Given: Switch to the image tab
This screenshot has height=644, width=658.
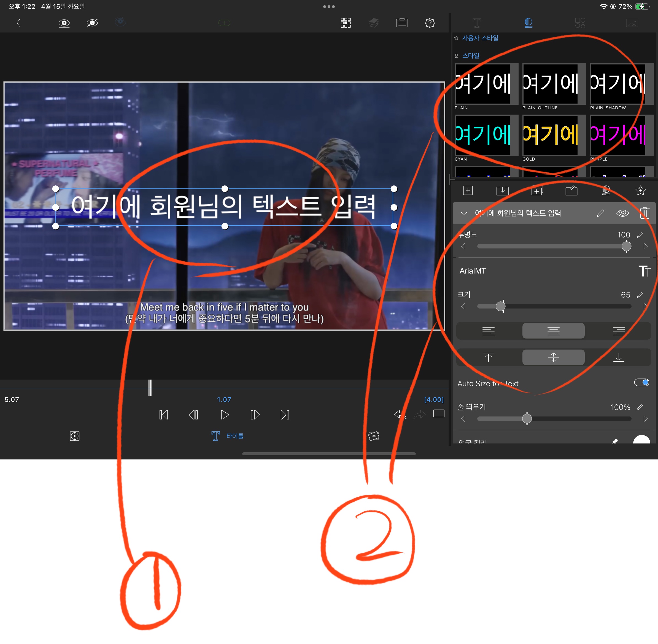Looking at the screenshot, I should click(x=632, y=23).
